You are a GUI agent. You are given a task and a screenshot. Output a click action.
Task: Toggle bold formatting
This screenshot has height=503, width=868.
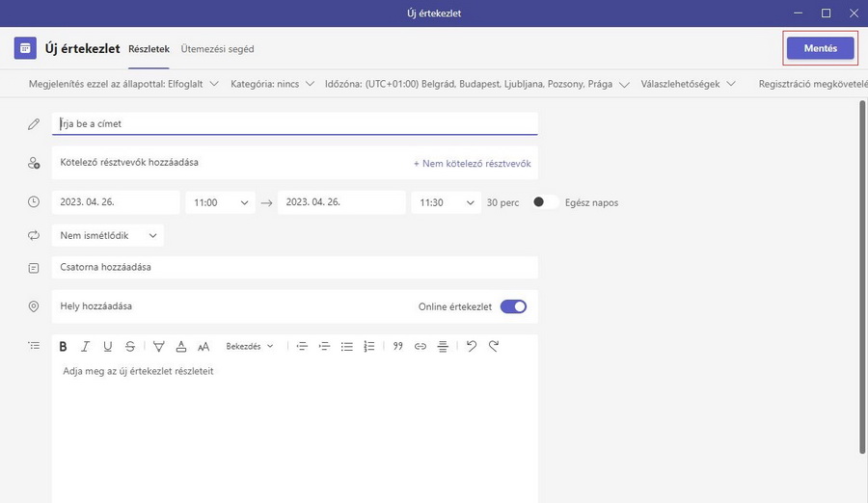tap(63, 346)
